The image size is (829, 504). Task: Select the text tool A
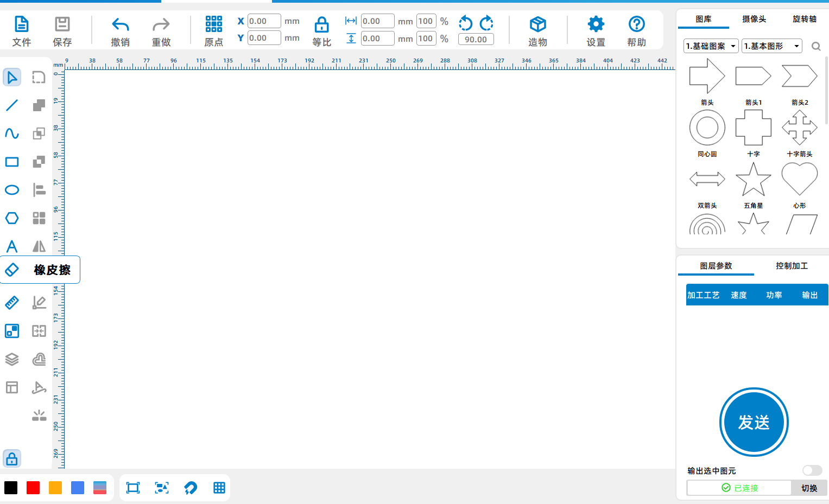(12, 246)
